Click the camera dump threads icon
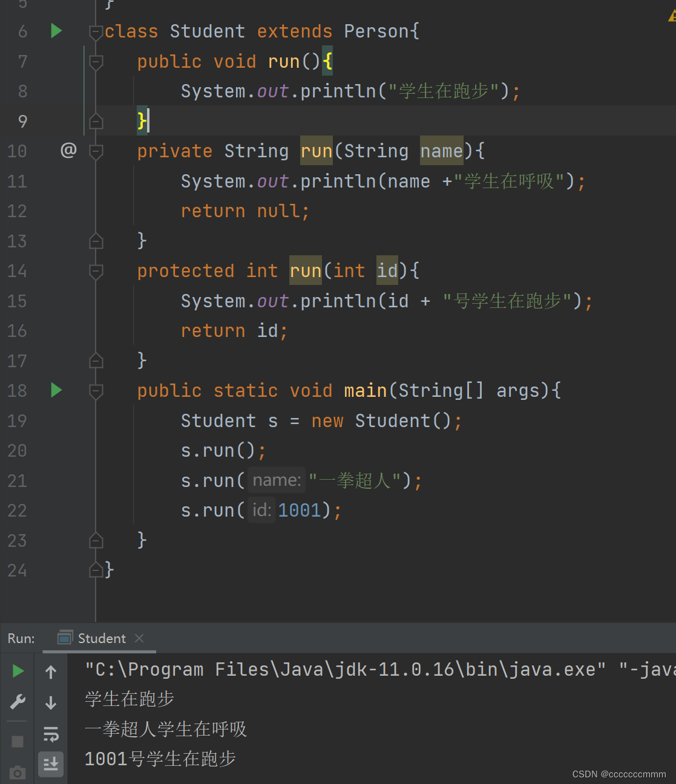The width and height of the screenshot is (676, 784). click(18, 773)
